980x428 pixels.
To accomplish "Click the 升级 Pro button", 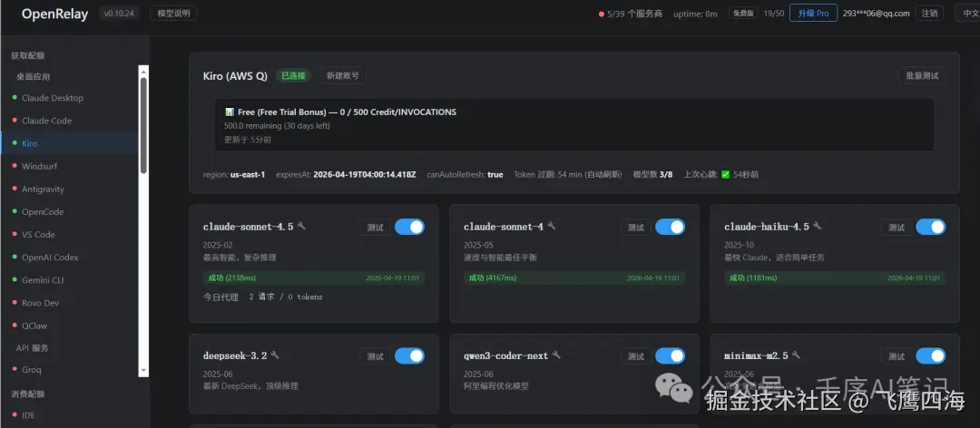I will click(813, 13).
